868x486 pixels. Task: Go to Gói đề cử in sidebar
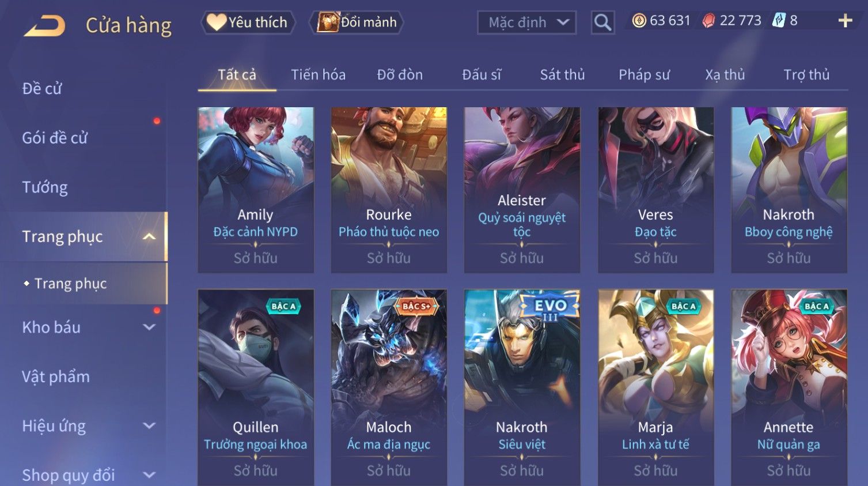pyautogui.click(x=55, y=138)
